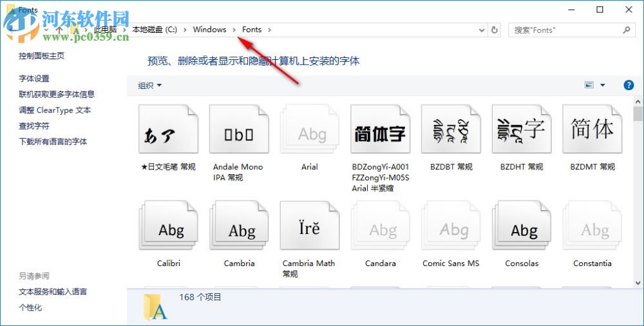Open the help question mark icon
The width and height of the screenshot is (644, 326).
tap(629, 85)
